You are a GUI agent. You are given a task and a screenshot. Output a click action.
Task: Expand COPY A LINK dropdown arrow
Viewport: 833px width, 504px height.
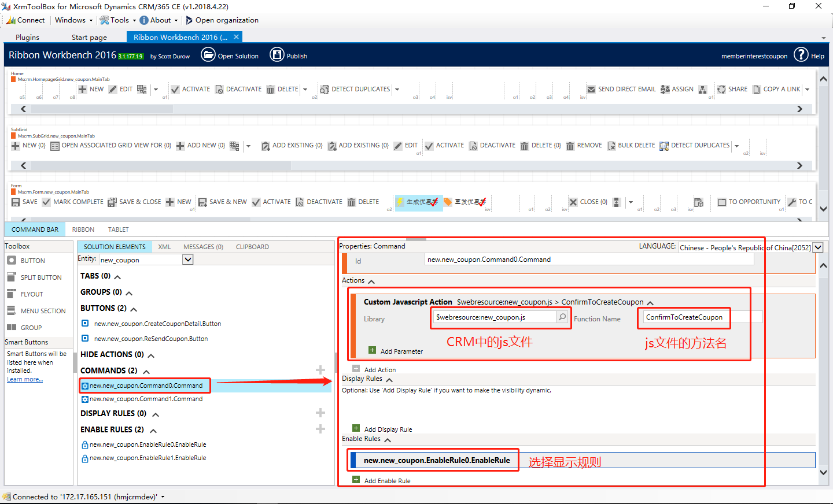[807, 90]
